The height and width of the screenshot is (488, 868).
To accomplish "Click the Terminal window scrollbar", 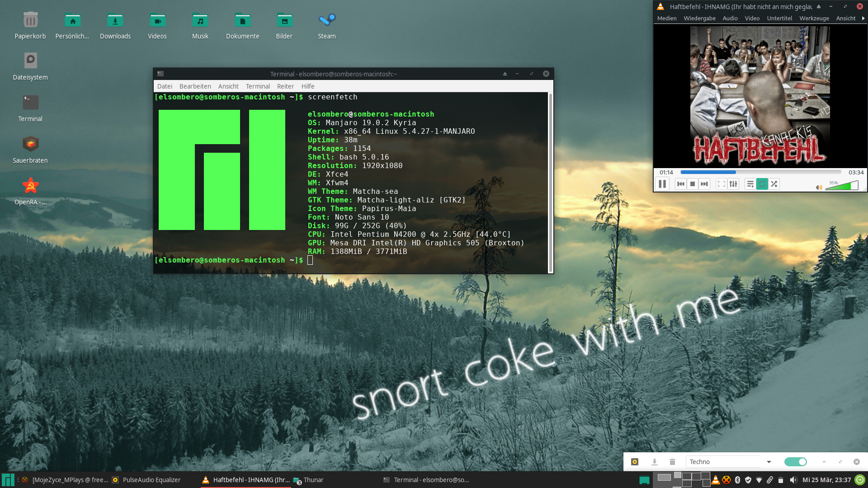I will (550, 183).
